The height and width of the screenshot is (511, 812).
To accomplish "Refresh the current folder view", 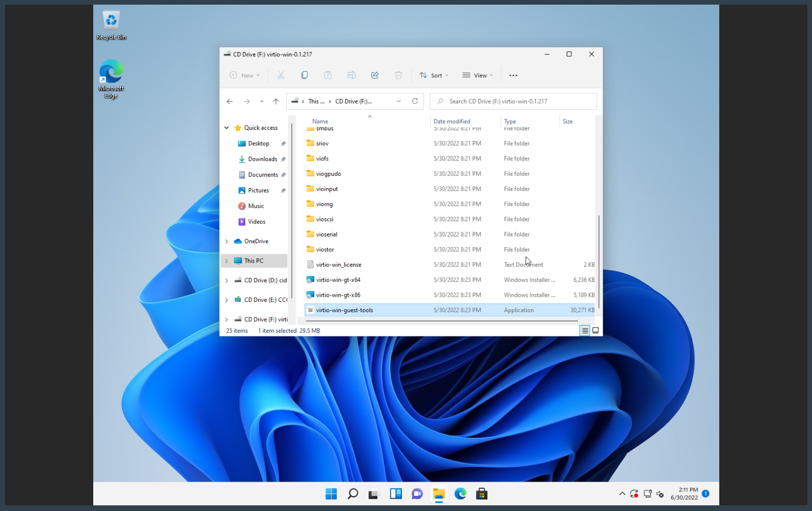I will 415,101.
